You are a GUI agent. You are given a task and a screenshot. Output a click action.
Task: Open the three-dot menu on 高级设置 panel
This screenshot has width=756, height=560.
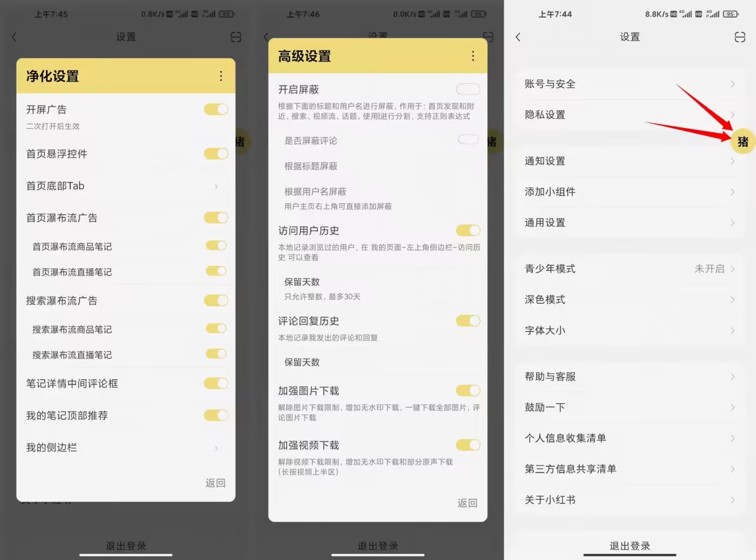pyautogui.click(x=472, y=56)
